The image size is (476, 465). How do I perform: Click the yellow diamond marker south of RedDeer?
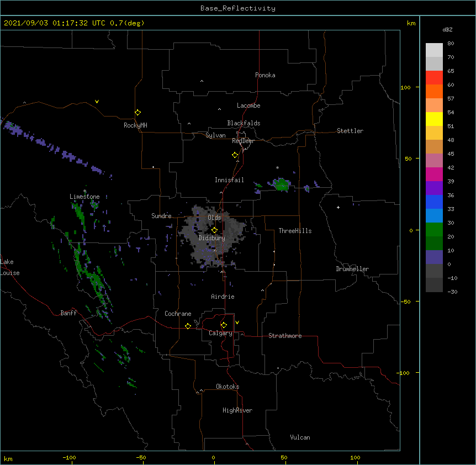(x=235, y=155)
